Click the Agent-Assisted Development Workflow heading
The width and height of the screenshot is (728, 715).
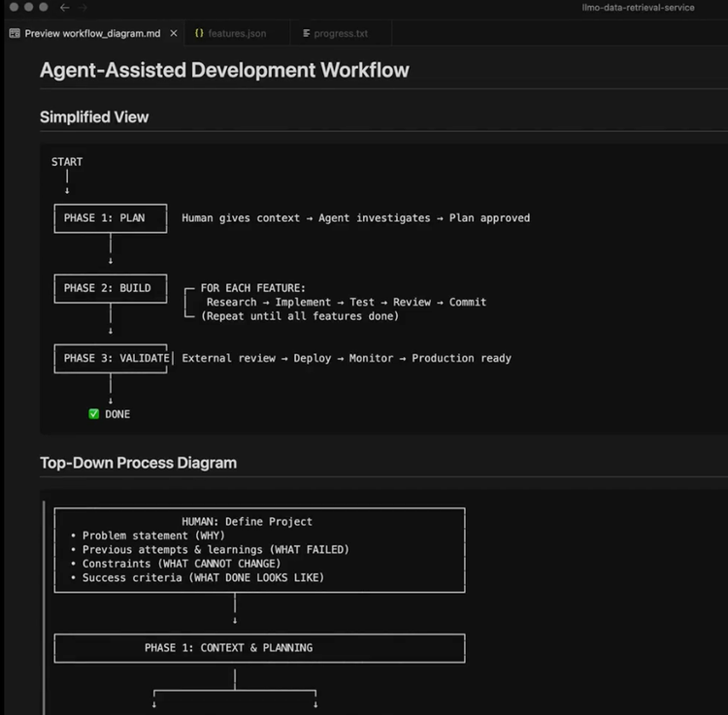[224, 70]
